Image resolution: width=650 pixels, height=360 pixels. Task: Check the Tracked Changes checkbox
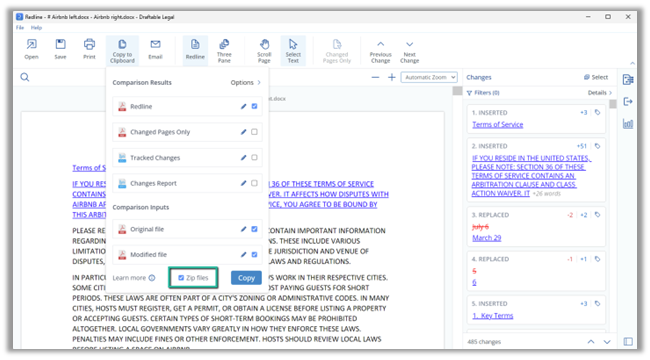pyautogui.click(x=254, y=158)
